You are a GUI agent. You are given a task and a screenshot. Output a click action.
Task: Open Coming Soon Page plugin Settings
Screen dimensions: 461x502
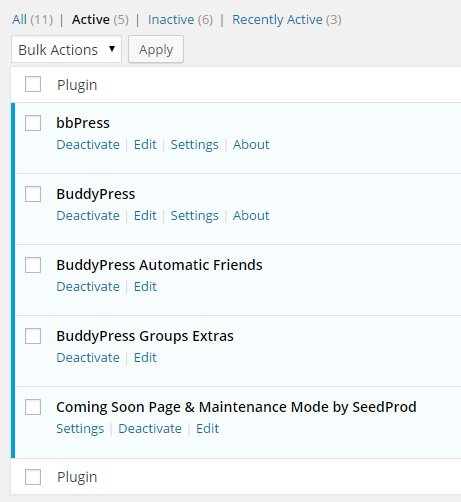point(80,429)
